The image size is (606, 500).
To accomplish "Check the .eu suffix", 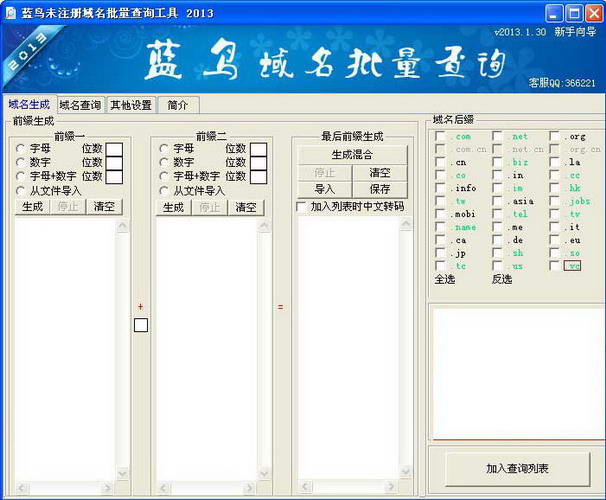I will pyautogui.click(x=554, y=240).
